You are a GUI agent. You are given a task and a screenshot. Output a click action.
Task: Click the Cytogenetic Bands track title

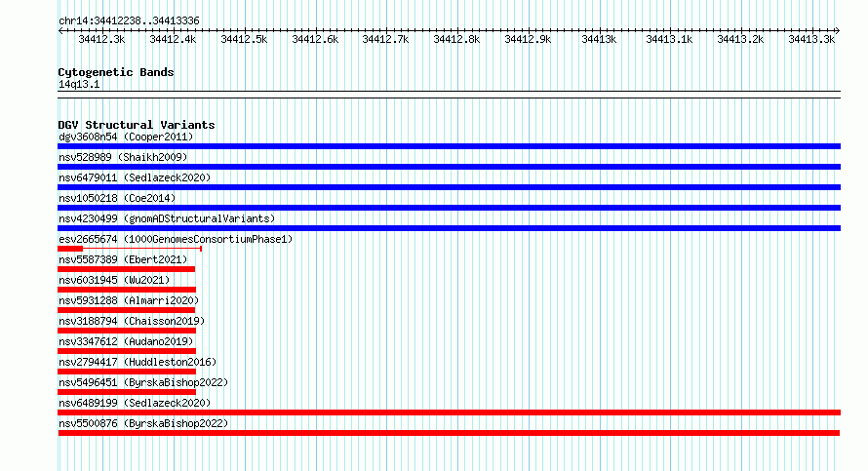pyautogui.click(x=116, y=72)
